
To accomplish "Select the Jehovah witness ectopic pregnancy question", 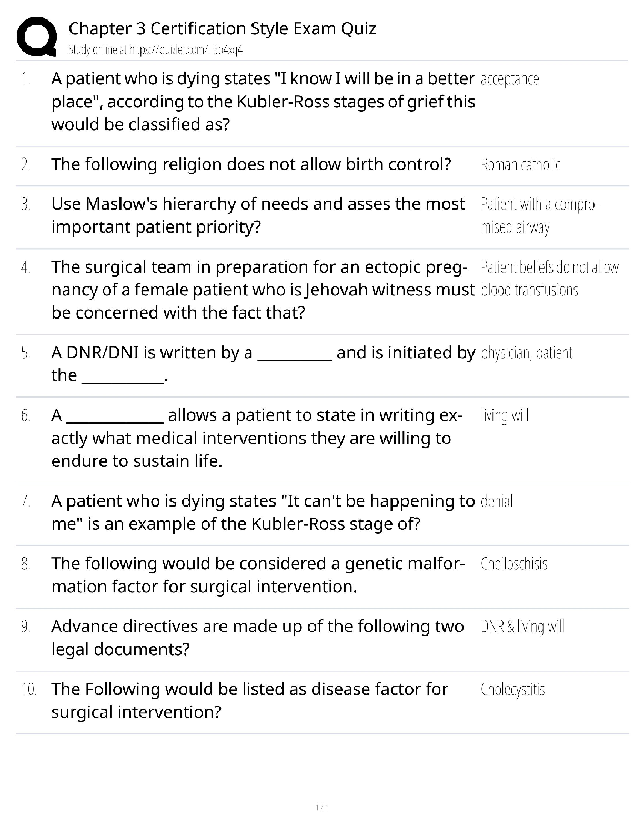I will (263, 290).
